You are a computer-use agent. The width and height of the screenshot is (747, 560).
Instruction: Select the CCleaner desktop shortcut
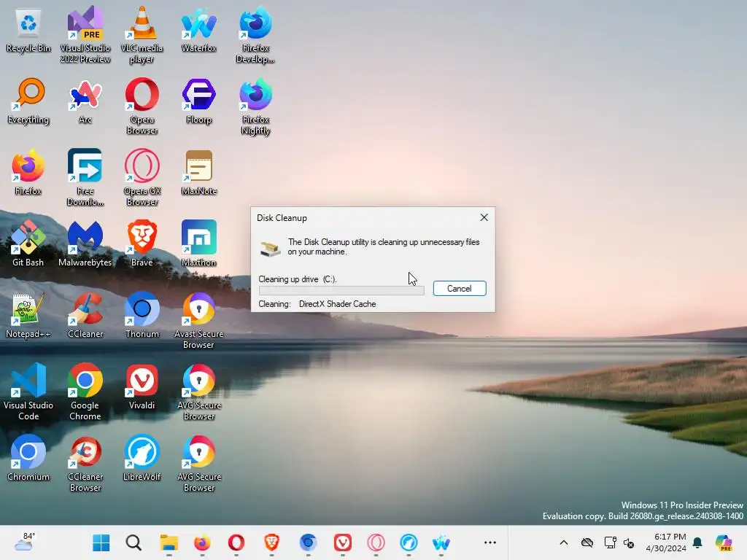tap(85, 315)
